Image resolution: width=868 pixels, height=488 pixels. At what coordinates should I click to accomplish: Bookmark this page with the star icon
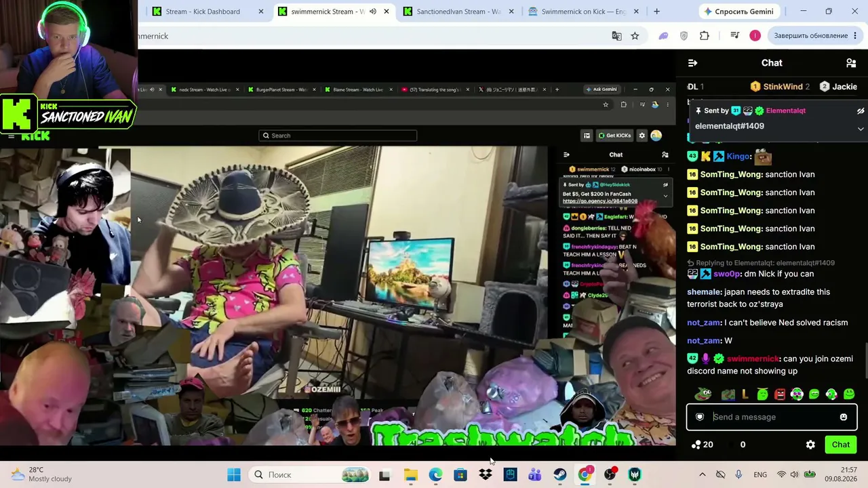tap(635, 36)
